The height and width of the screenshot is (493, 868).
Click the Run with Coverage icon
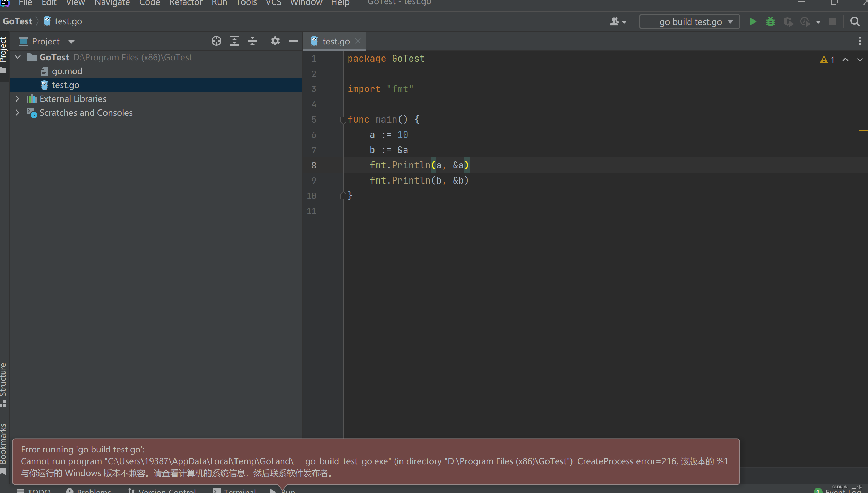[x=788, y=22]
